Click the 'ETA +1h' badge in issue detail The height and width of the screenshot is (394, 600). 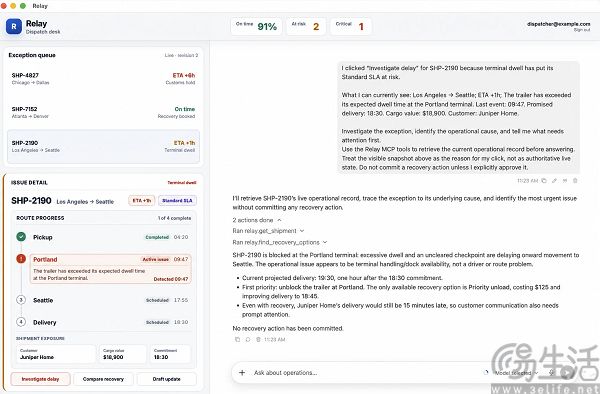(x=142, y=200)
